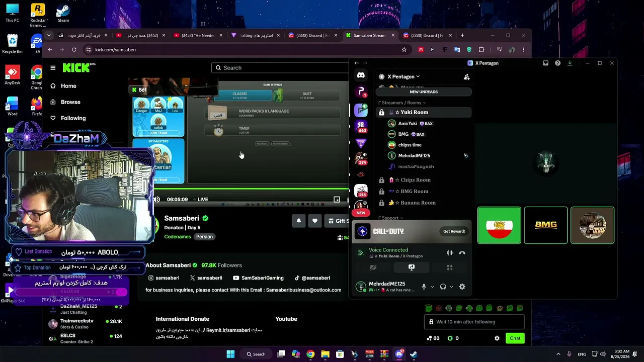Toggle follow heart for Samsaberi
The width and height of the screenshot is (644, 362).
(x=314, y=221)
